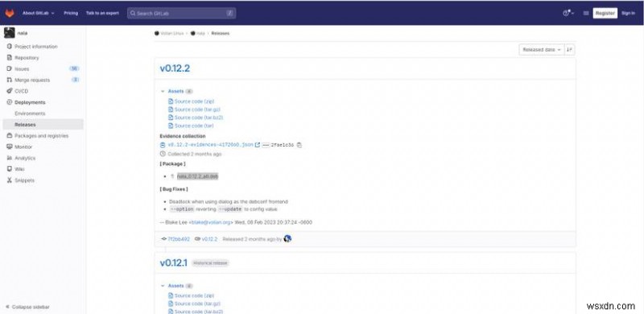The height and width of the screenshot is (314, 644).
Task: Click the Merge requests count badge
Action: click(75, 80)
